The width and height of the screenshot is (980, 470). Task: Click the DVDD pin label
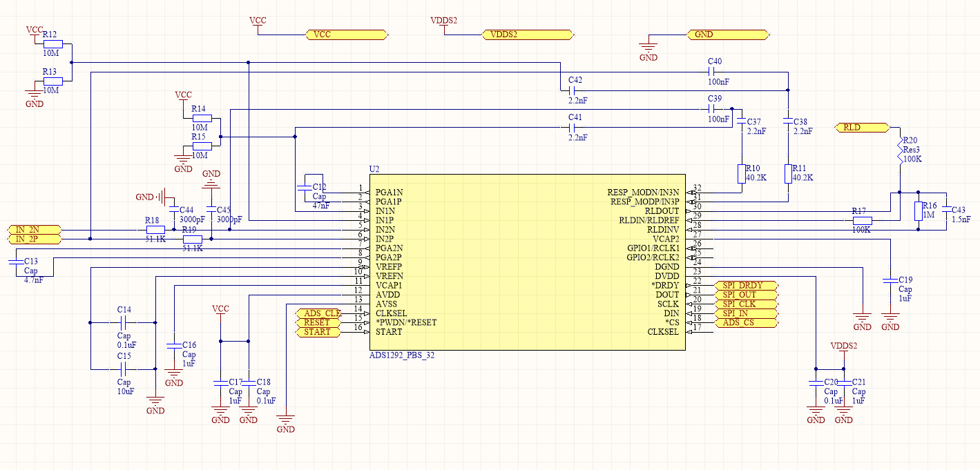(x=666, y=276)
